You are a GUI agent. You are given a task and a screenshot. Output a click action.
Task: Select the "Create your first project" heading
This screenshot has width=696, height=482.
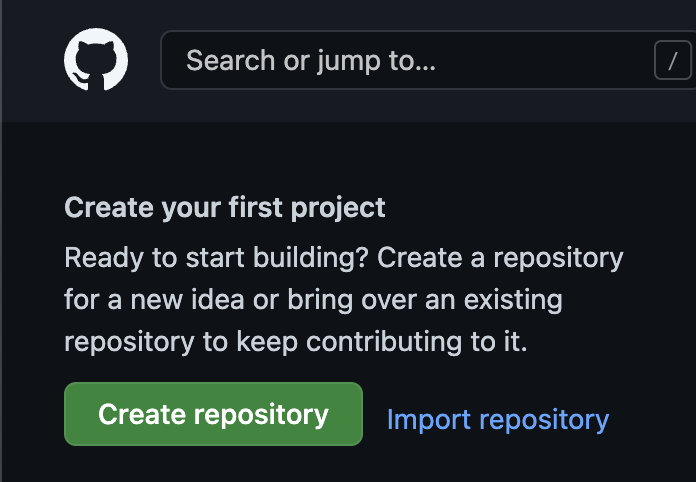pos(225,208)
